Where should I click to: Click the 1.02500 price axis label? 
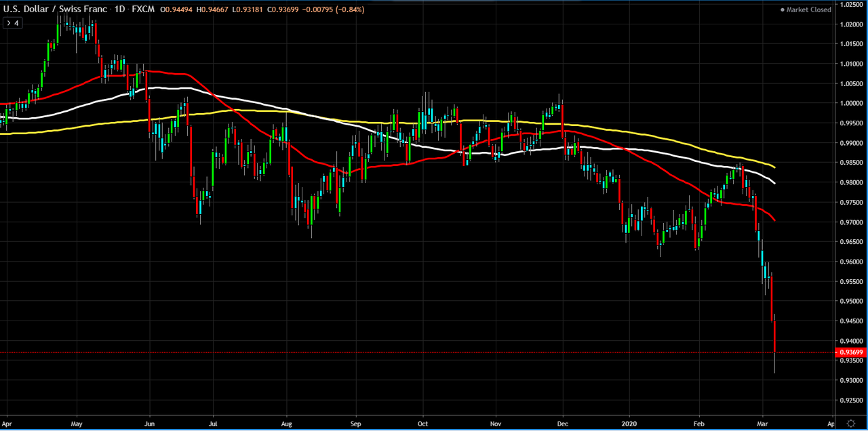point(851,4)
